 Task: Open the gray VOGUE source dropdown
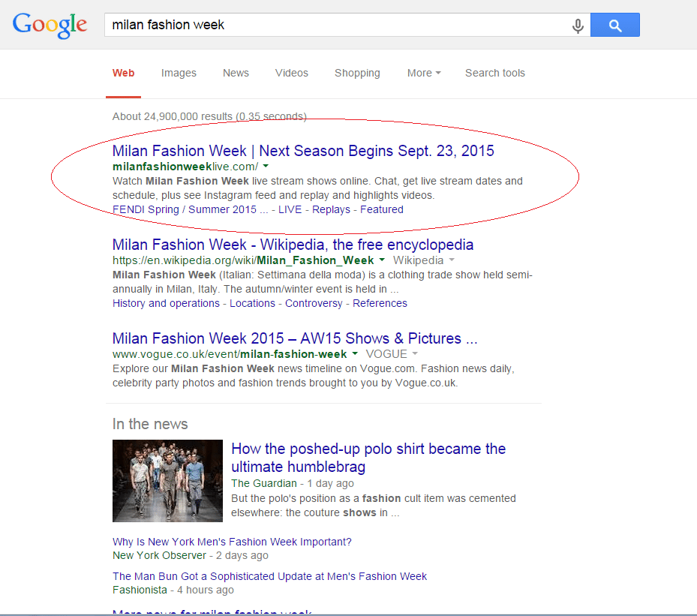coord(415,354)
